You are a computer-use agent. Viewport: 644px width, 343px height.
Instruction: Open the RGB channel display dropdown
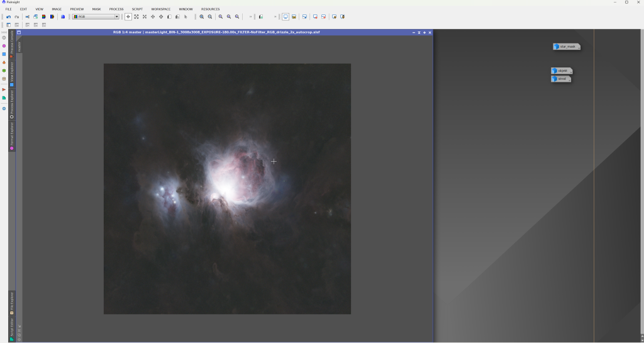click(x=116, y=17)
